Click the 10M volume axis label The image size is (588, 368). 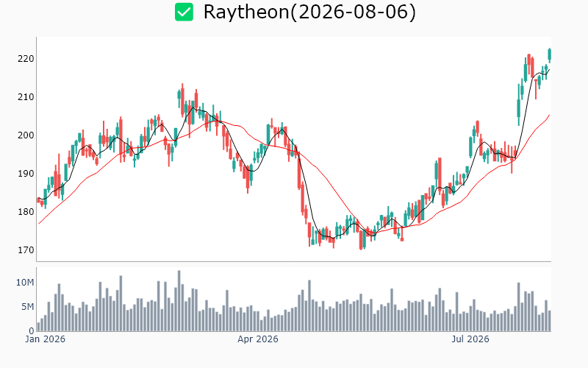pos(25,283)
